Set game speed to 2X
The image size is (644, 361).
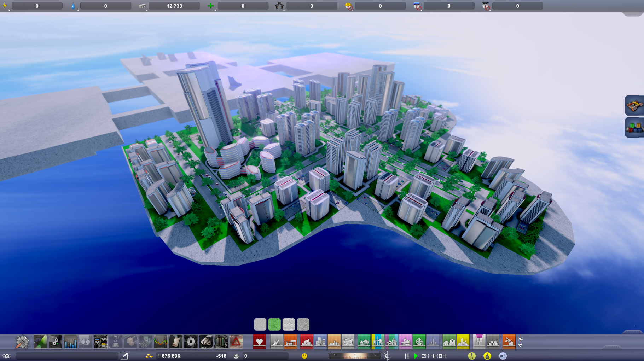click(x=425, y=356)
